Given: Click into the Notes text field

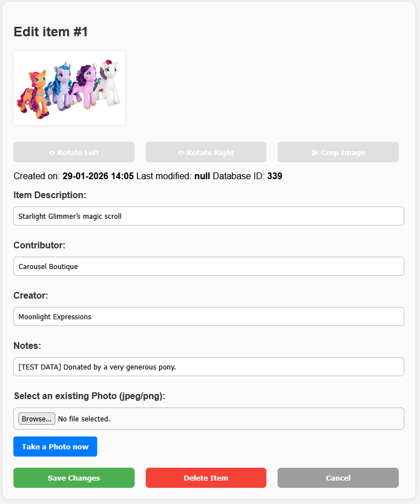Looking at the screenshot, I should [x=208, y=367].
